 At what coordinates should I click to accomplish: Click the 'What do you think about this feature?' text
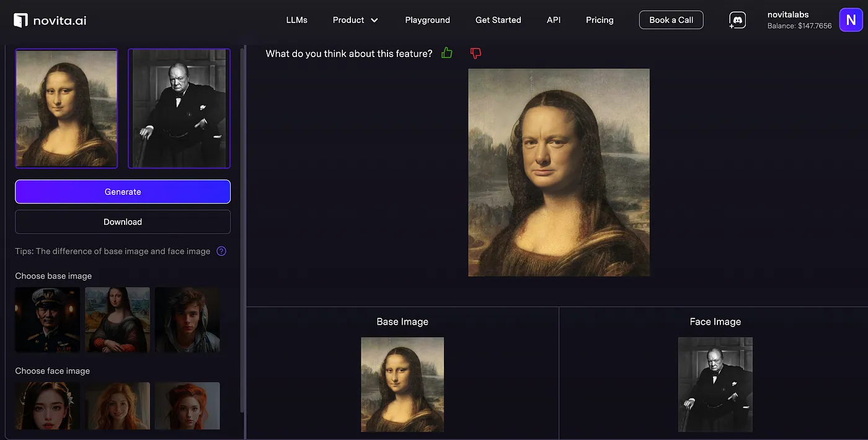349,53
